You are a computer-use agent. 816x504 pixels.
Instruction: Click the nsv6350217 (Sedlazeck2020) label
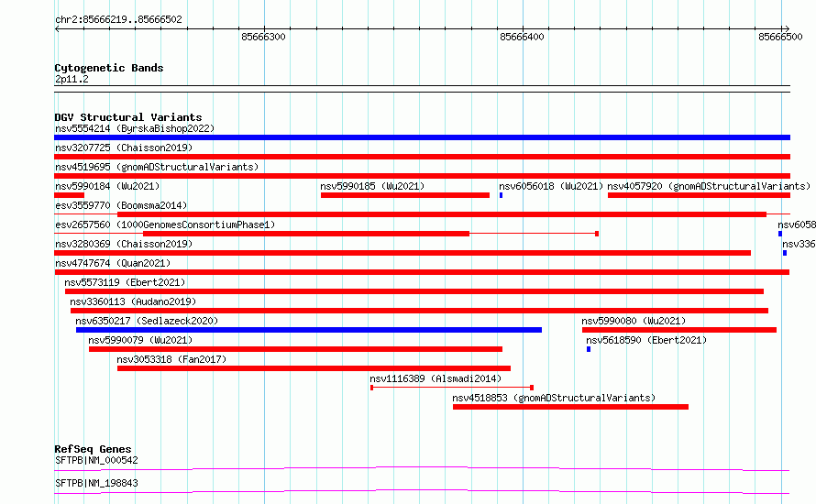(x=147, y=321)
